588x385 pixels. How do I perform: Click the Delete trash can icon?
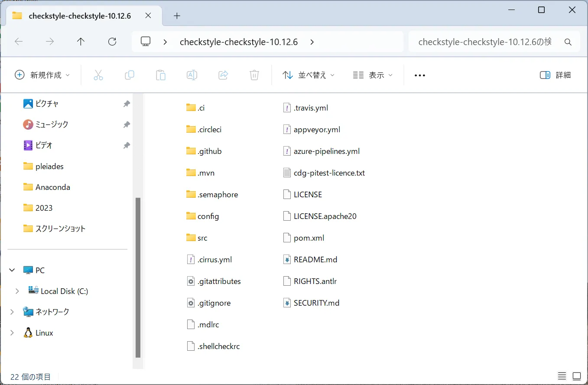254,75
